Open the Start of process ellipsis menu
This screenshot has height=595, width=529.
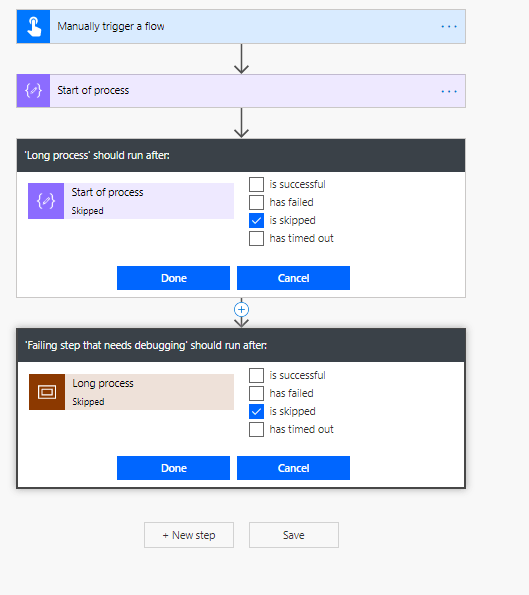coord(449,91)
